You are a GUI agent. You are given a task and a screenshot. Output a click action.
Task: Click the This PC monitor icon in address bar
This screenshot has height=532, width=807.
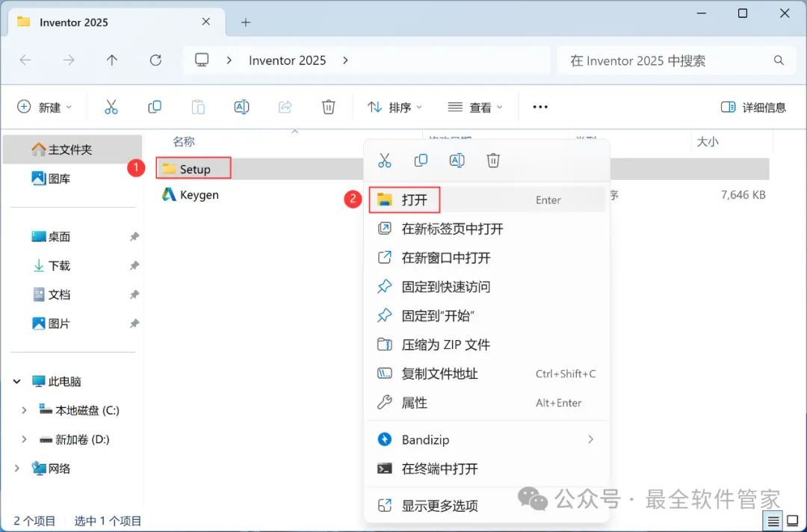pos(202,61)
